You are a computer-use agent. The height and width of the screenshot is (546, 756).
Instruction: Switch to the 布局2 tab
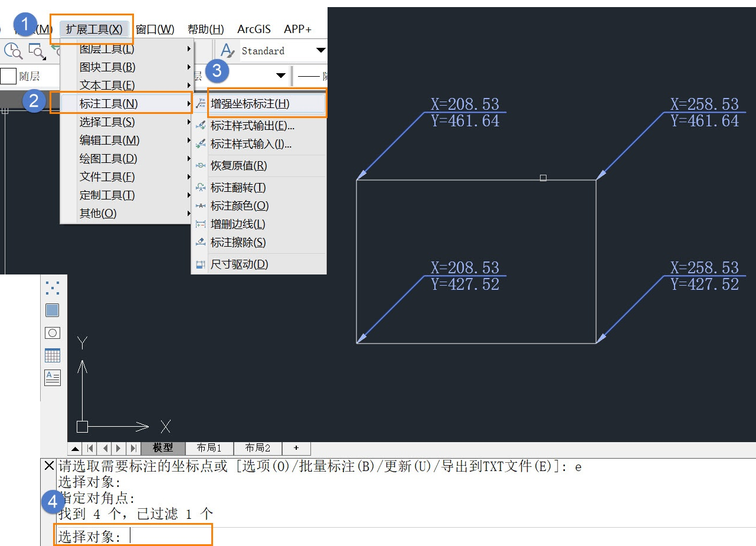coord(258,448)
